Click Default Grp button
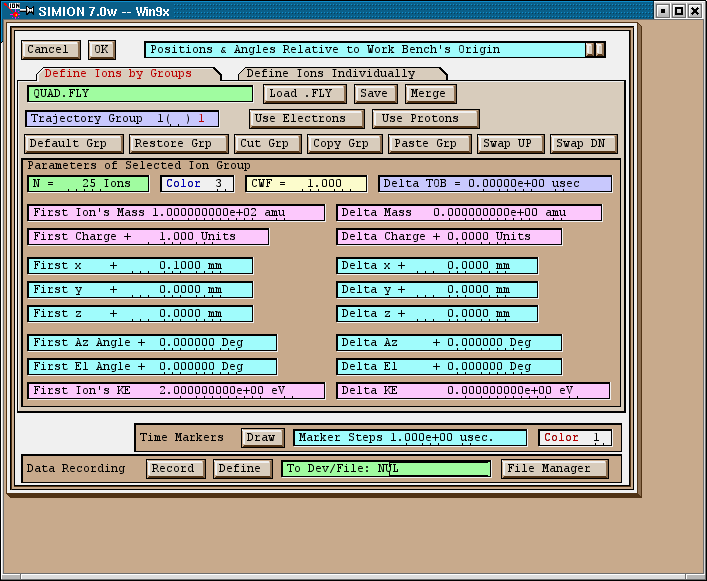The image size is (707, 581). point(74,144)
